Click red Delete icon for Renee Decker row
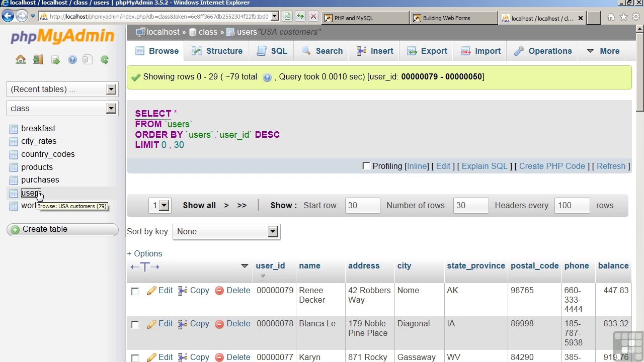 (x=219, y=291)
